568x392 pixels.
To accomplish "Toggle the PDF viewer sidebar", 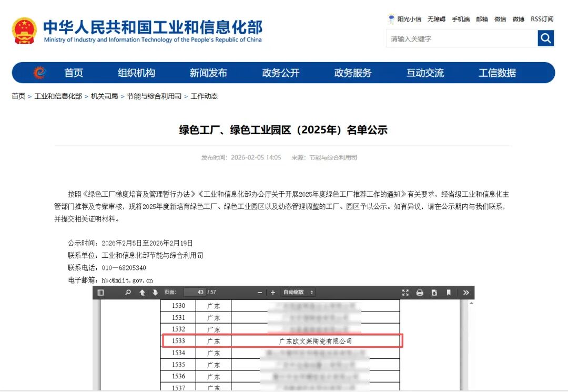I will click(x=100, y=293).
